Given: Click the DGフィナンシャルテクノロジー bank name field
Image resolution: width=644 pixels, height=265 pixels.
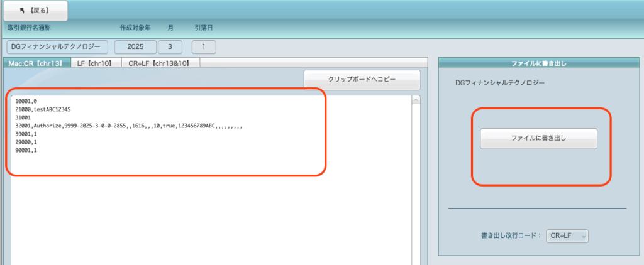Looking at the screenshot, I should (x=57, y=46).
